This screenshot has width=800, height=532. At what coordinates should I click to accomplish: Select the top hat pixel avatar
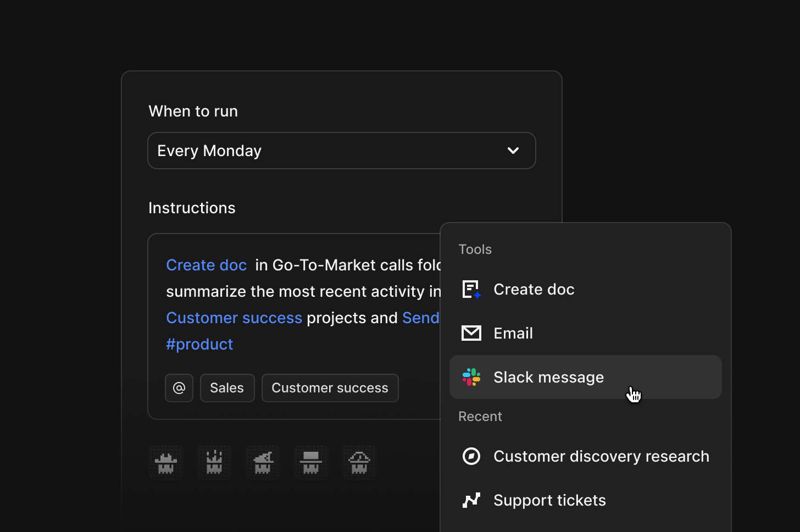point(311,463)
